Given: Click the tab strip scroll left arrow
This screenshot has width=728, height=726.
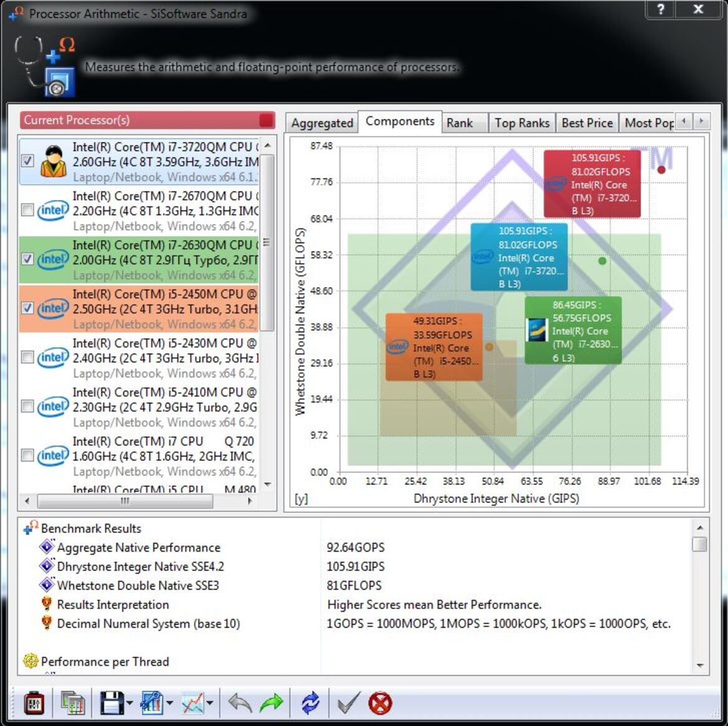Looking at the screenshot, I should (x=683, y=121).
